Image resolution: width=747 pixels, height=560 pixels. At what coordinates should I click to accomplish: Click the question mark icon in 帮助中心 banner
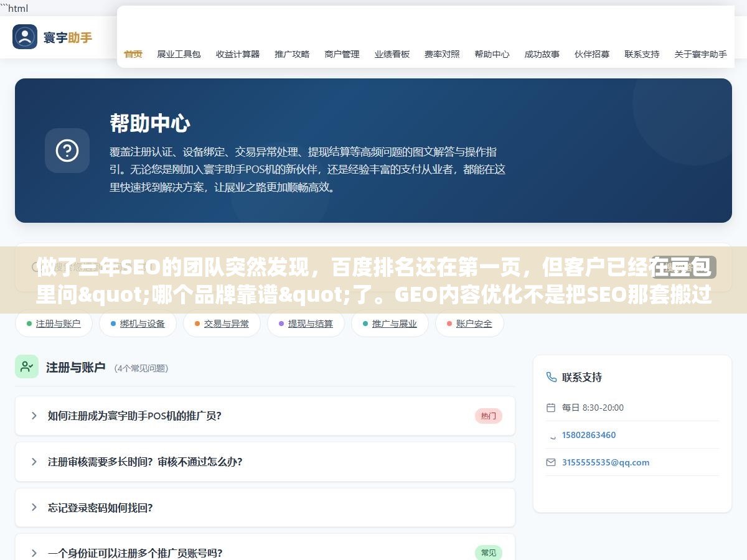point(67,151)
